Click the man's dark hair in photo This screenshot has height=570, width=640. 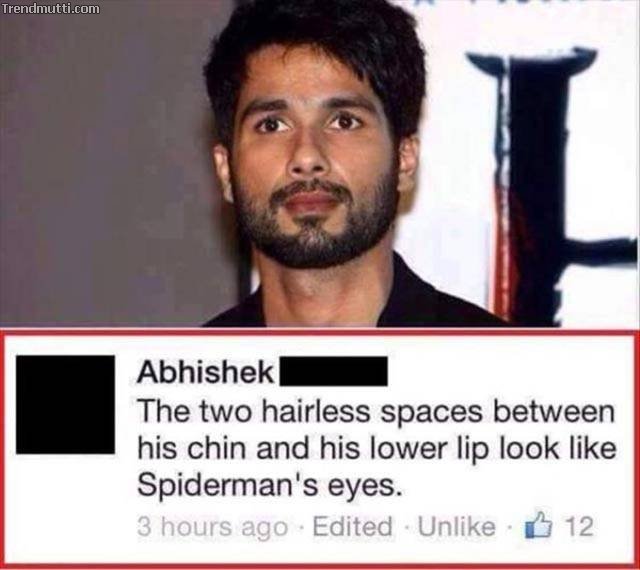pos(314,49)
